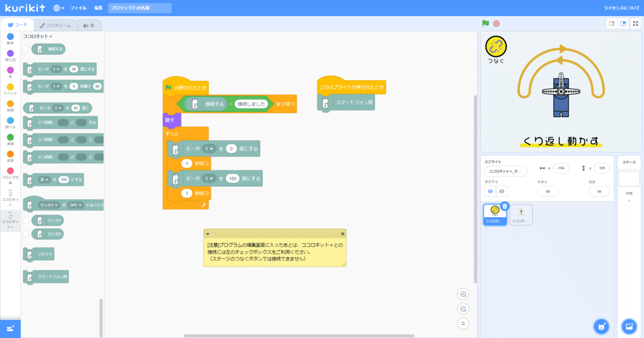Image resolution: width=644 pixels, height=338 pixels.
Task: Select the 見た目 block category
Action: [10, 55]
